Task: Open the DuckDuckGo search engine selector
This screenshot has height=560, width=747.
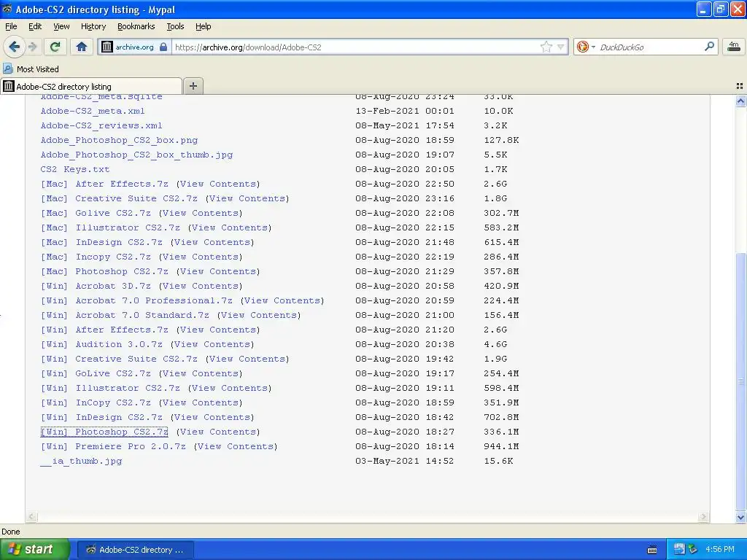Action: coord(586,47)
